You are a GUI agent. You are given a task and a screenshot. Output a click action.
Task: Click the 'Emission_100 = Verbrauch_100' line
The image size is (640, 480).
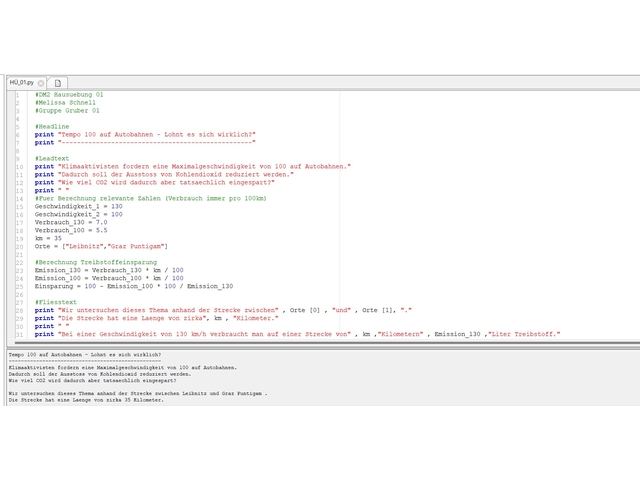109,278
